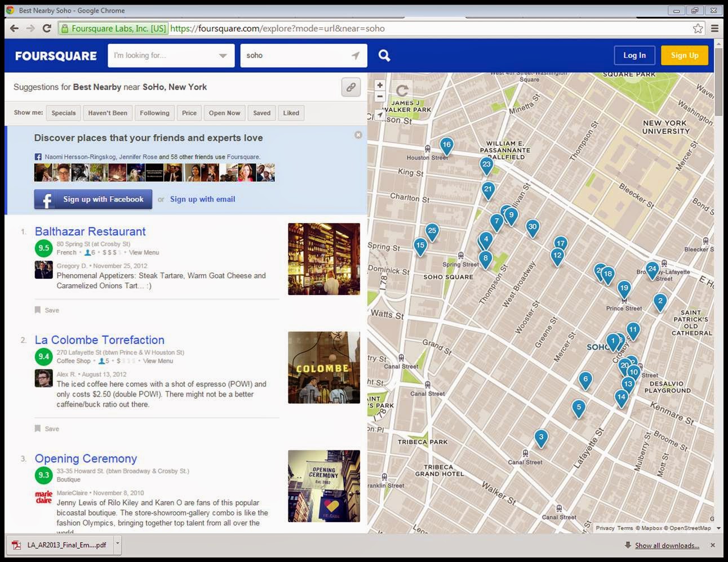The height and width of the screenshot is (562, 728).
Task: Click map pin number 16
Action: 446,146
